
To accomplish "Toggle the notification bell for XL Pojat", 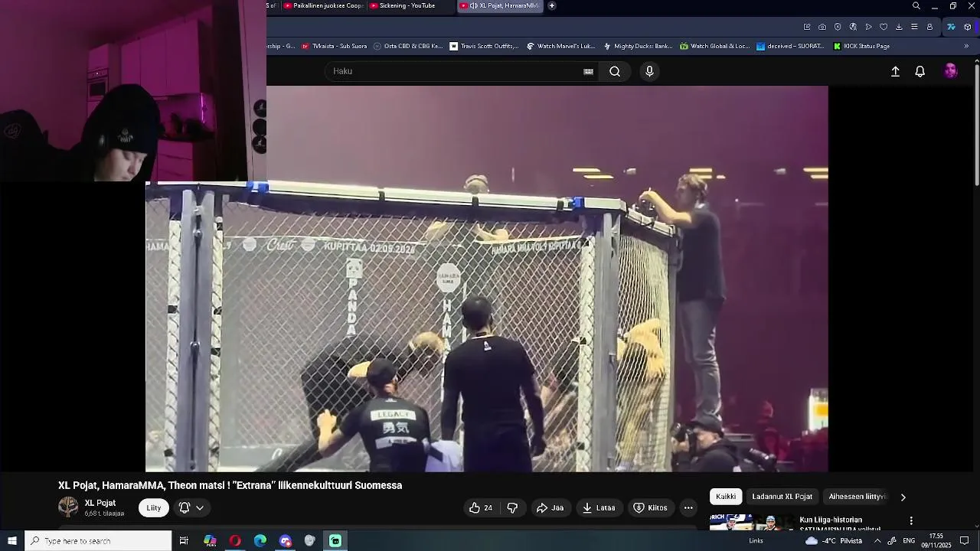I will pos(185,507).
